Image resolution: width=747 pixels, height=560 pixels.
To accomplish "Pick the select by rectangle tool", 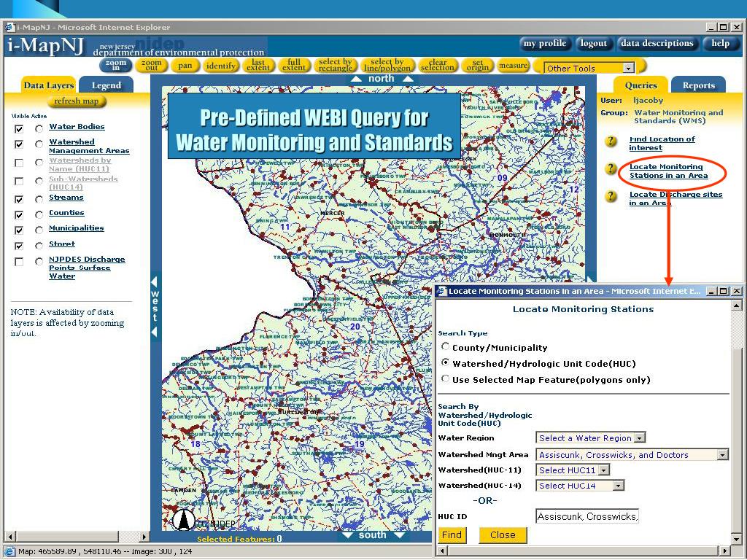I will (x=335, y=65).
